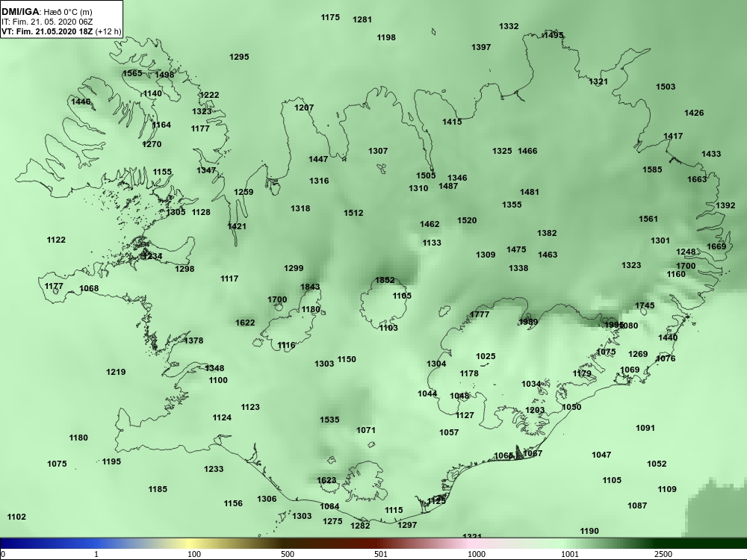
Task: Click the map value 1663
Action: coord(697,179)
